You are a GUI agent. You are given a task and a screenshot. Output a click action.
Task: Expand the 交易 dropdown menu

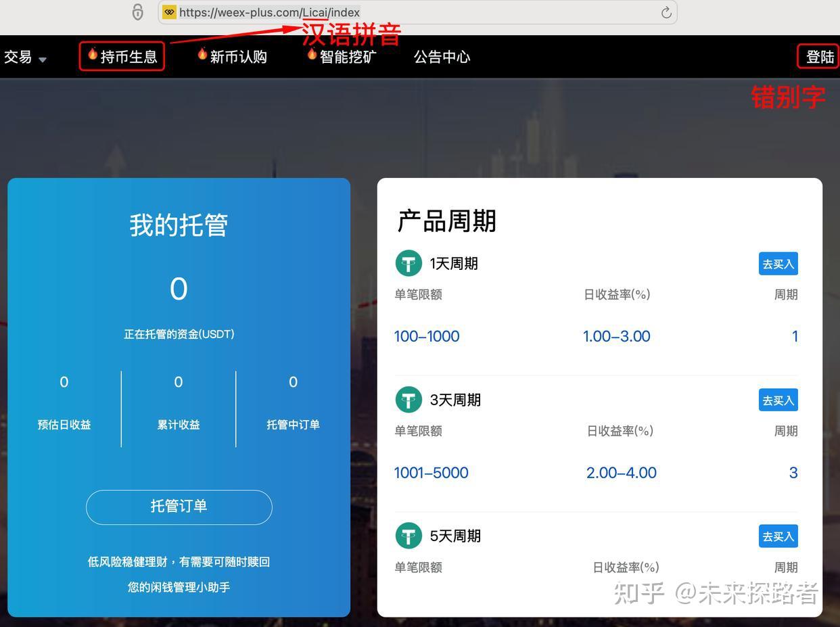(x=24, y=57)
